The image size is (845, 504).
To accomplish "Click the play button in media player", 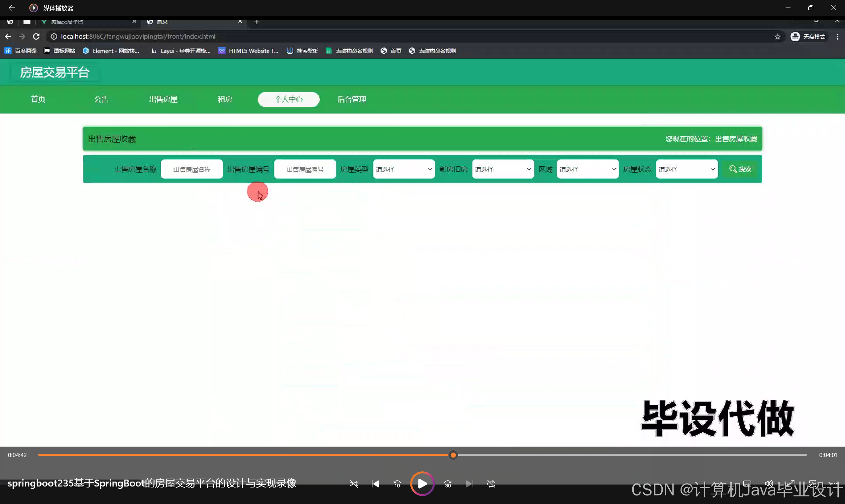I will 422,484.
